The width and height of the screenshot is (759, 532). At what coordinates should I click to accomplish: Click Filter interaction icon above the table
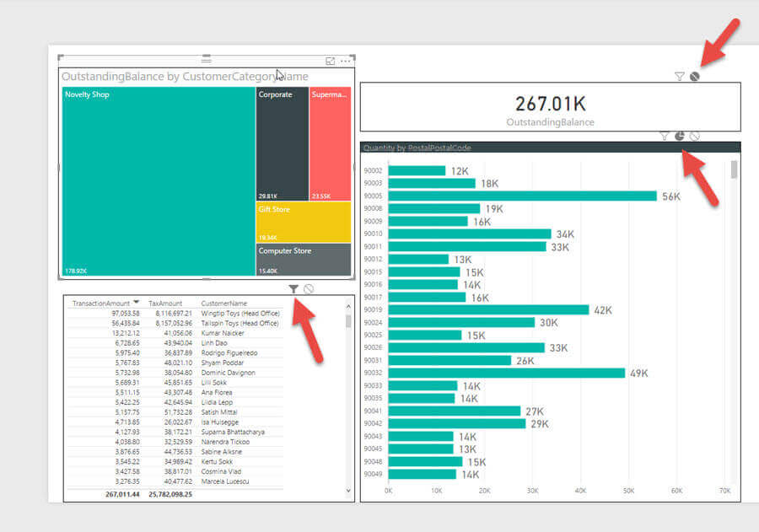tap(293, 289)
